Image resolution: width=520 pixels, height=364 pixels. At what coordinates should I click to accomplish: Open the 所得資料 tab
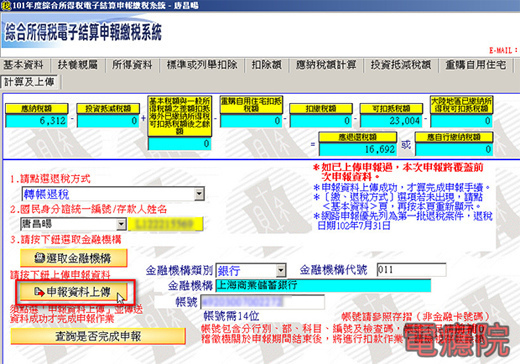click(132, 65)
